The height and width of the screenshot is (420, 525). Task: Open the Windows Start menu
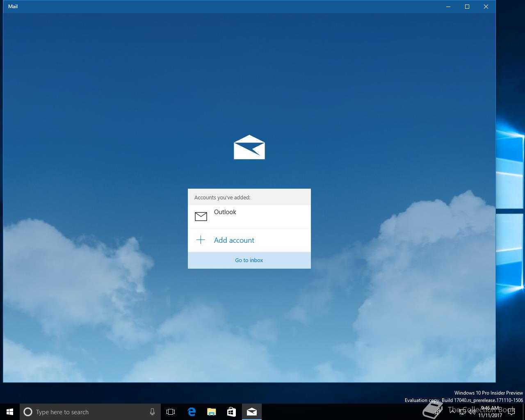tap(10, 412)
